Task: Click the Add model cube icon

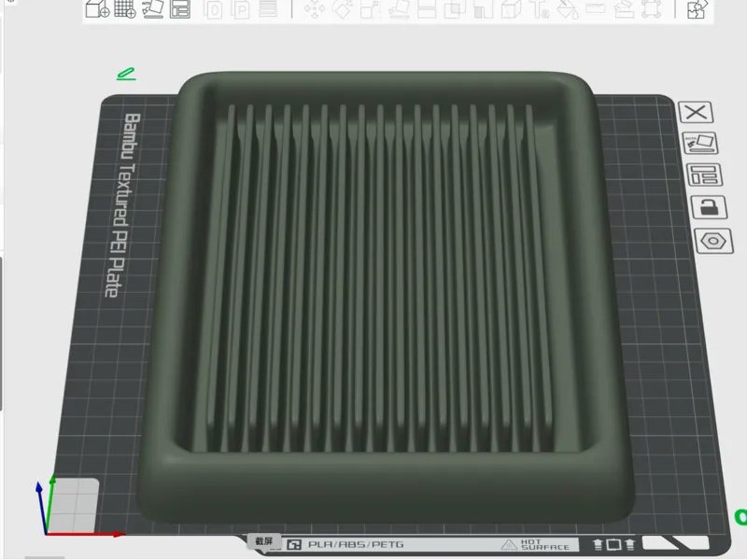Action: pos(98,8)
